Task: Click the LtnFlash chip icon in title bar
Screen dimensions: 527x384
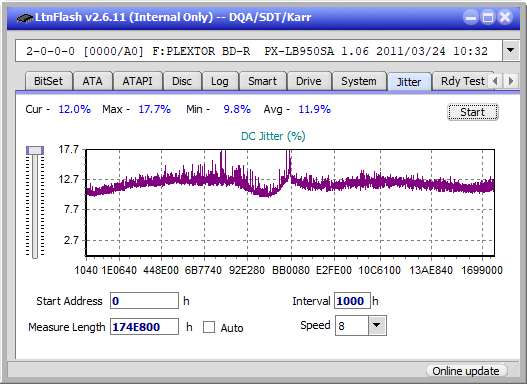Action: (25, 17)
